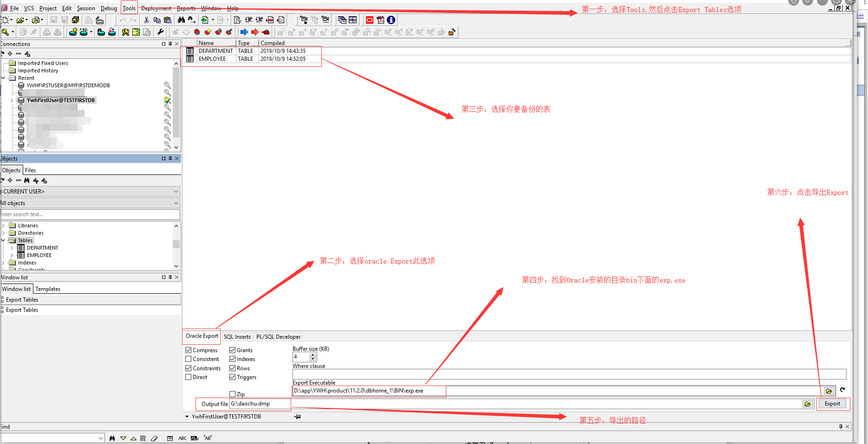Click the Find binoculars icon
This screenshot has height=444, width=868.
(182, 20)
